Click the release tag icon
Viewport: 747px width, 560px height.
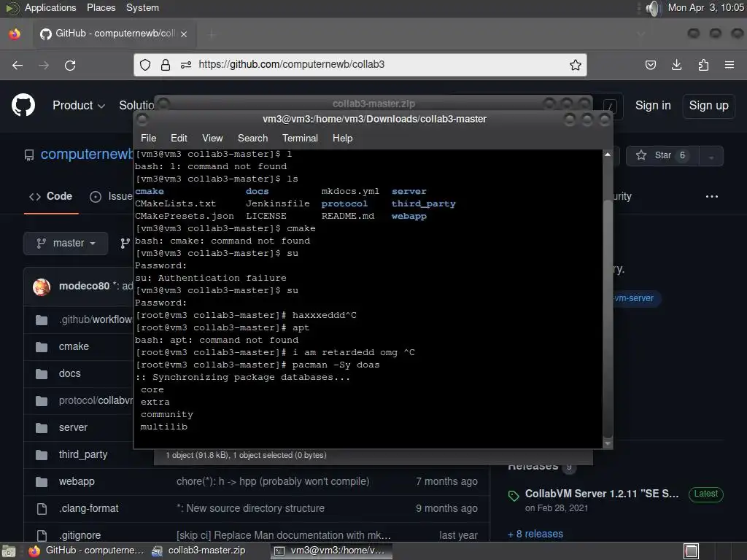tap(514, 496)
